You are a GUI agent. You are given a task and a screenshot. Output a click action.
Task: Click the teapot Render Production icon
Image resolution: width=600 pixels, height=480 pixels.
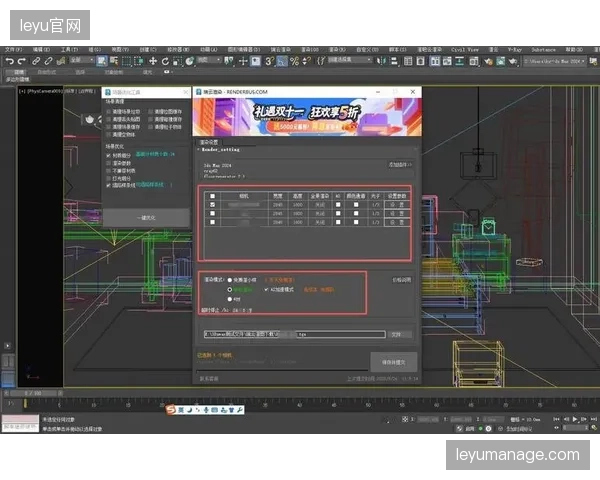513,61
